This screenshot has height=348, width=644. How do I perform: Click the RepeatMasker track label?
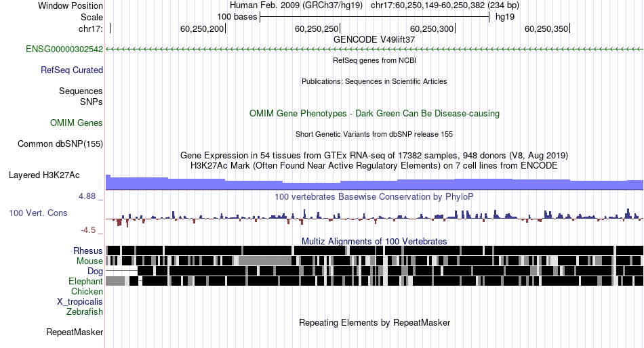click(75, 332)
